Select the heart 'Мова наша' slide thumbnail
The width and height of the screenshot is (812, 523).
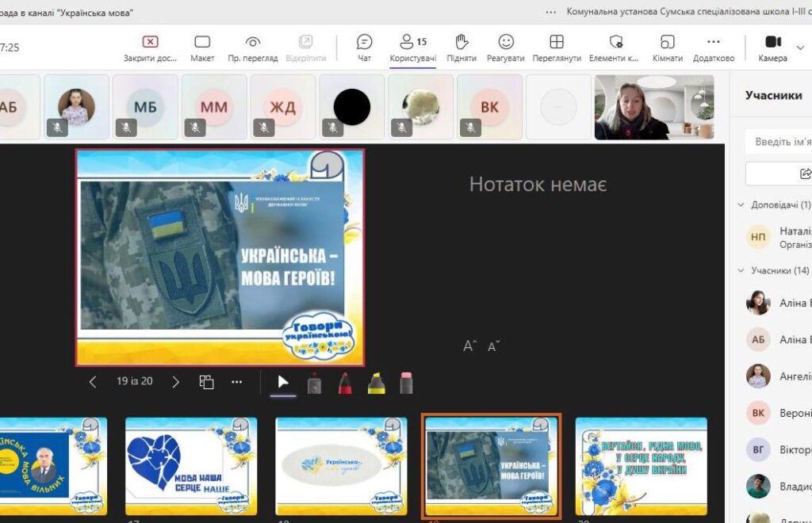click(x=191, y=467)
